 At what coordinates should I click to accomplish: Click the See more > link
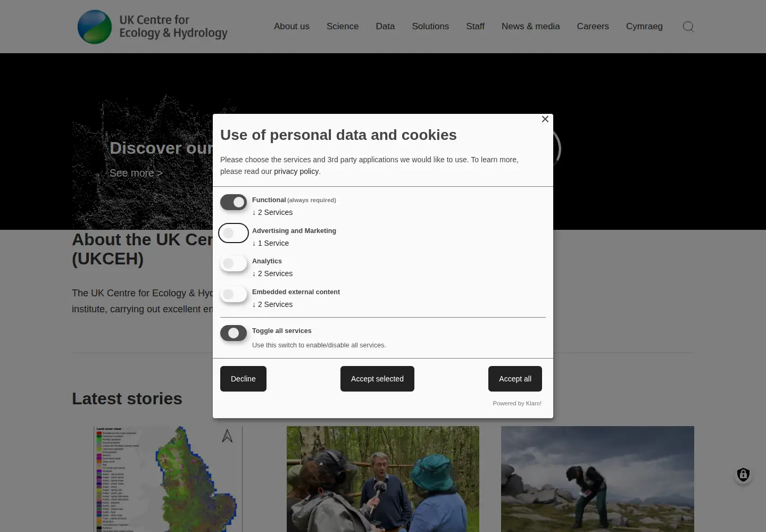coord(136,173)
